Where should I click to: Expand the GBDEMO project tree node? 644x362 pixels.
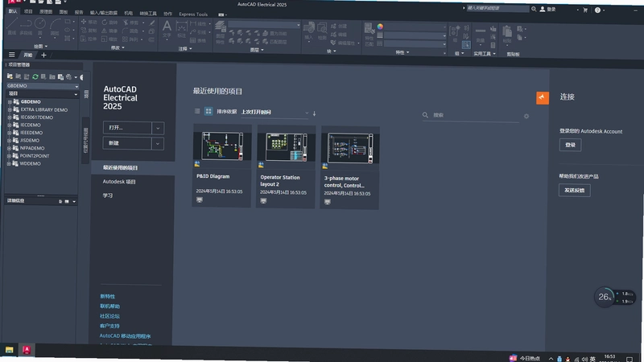coord(10,102)
